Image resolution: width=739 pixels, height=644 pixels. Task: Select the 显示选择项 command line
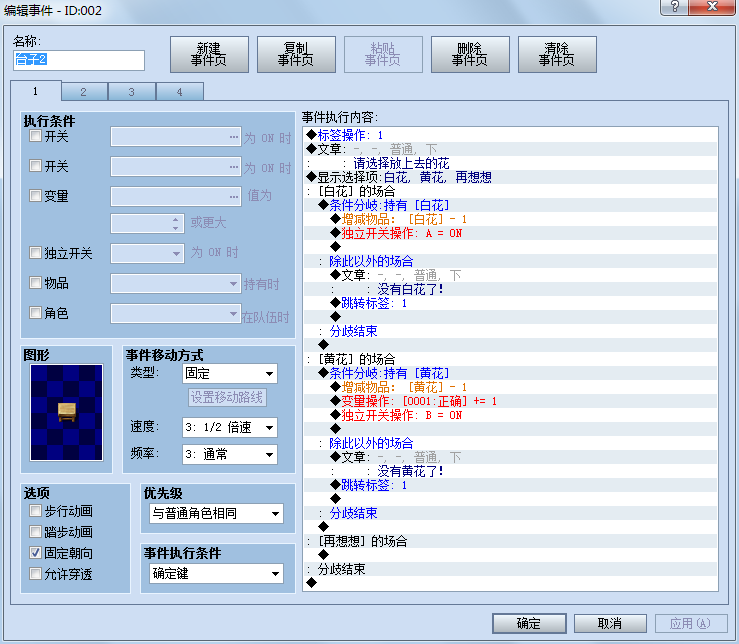(510, 177)
